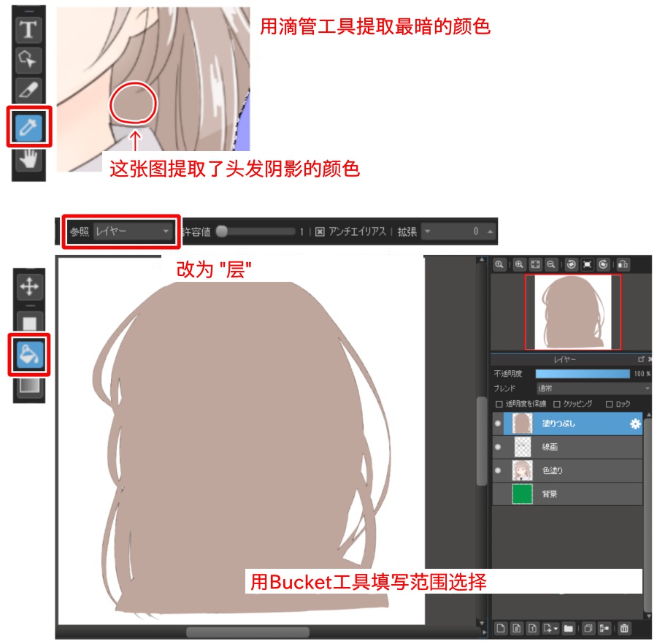Viewport: 657px width, 644px height.
Task: Increase 拡張 value with up arrow
Action: pyautogui.click(x=491, y=231)
